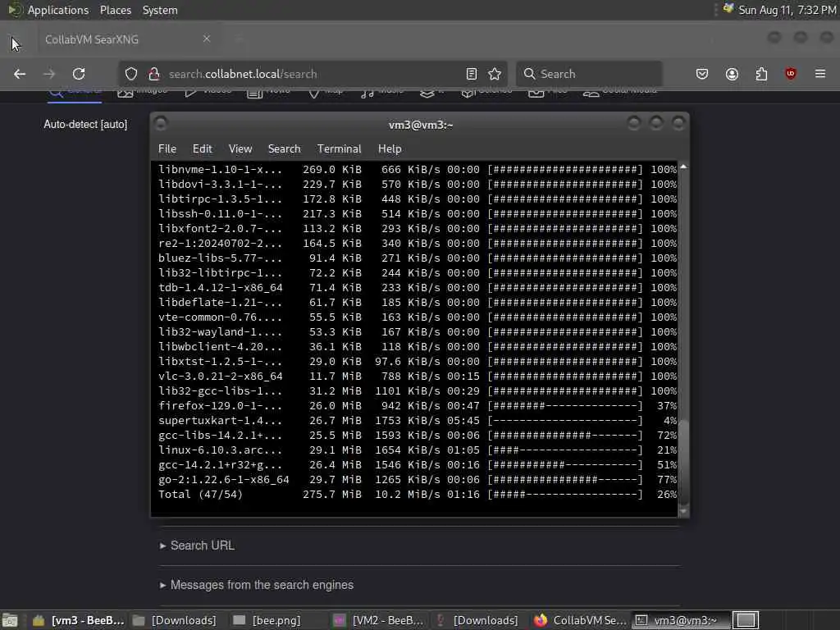
Task: Open the tracking protection shield icon
Action: pyautogui.click(x=131, y=74)
